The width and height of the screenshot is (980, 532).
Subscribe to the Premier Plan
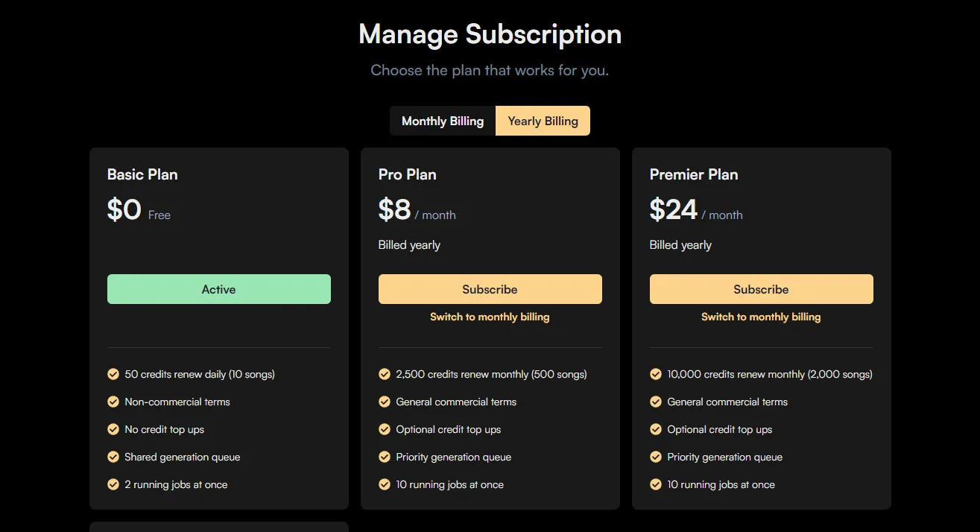pos(761,289)
